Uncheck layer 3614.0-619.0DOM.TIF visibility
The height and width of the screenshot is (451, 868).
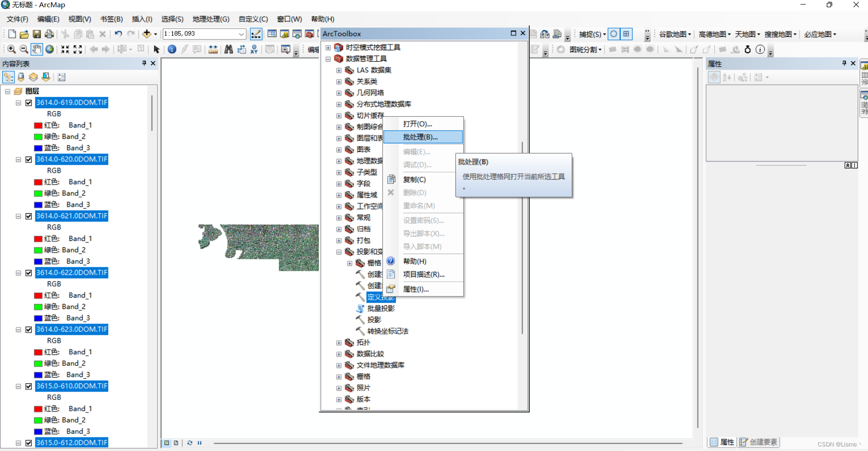29,103
